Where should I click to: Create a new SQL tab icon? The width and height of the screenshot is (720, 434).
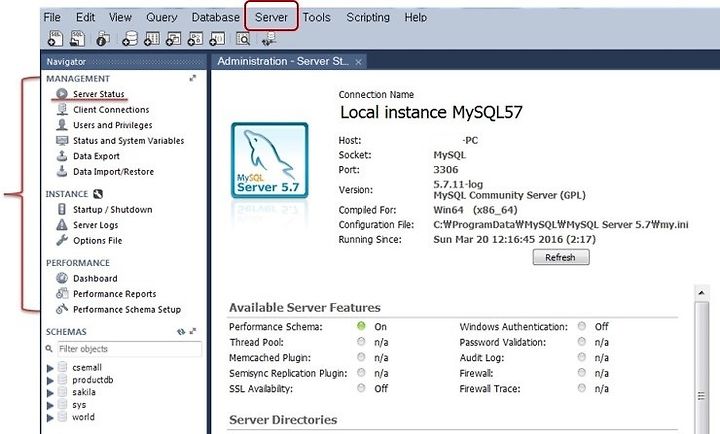55,39
